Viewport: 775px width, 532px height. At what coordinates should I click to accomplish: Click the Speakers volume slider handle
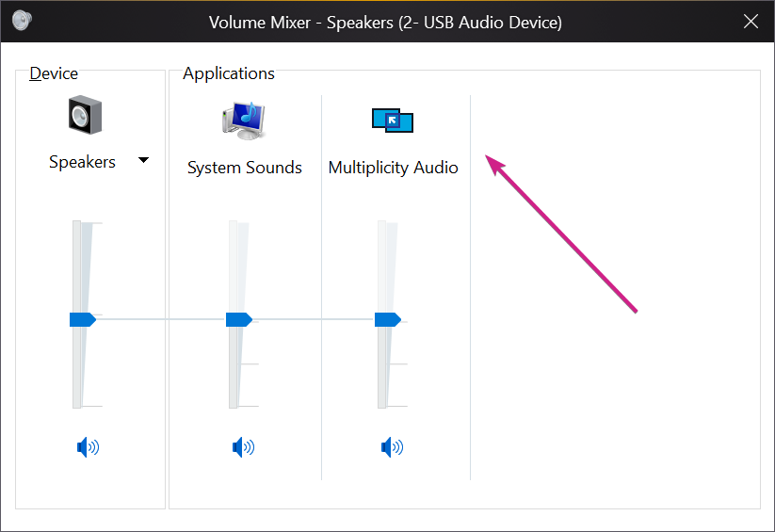pyautogui.click(x=82, y=320)
